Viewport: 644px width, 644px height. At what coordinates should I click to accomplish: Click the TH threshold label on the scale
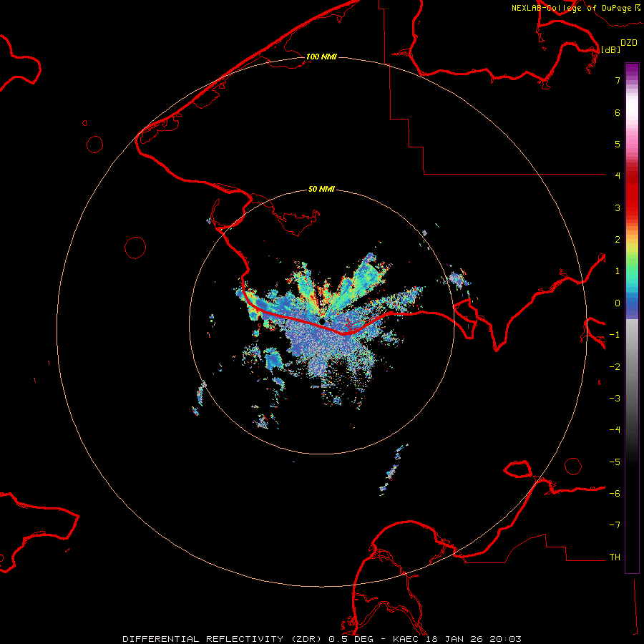(x=615, y=557)
